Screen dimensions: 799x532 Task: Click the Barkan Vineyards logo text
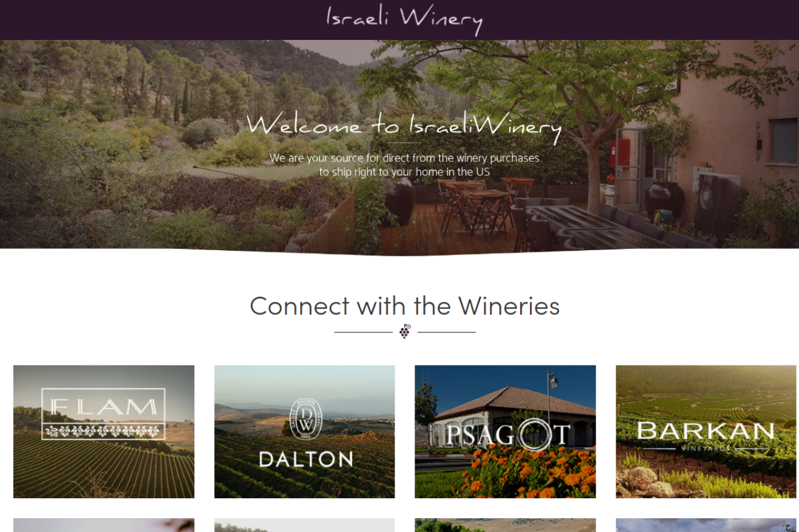point(706,435)
